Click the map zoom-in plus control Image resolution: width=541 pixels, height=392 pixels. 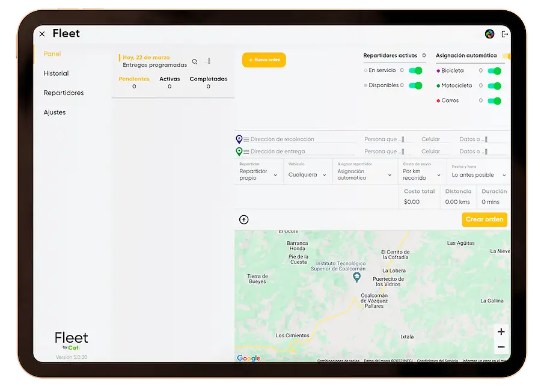coord(501,331)
